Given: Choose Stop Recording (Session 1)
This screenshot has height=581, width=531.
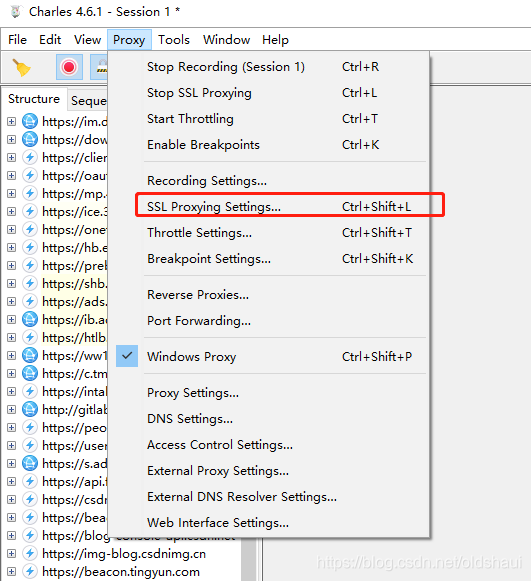Looking at the screenshot, I should pos(269,67).
